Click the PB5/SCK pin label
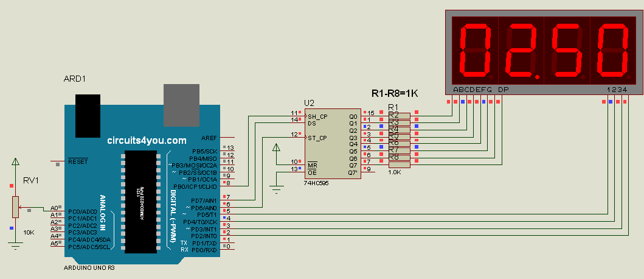The image size is (644, 279). pos(206,152)
